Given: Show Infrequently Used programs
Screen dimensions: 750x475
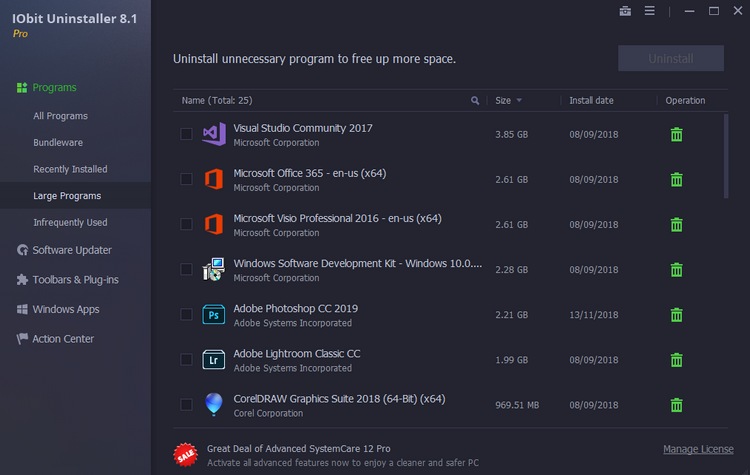Looking at the screenshot, I should (x=70, y=222).
